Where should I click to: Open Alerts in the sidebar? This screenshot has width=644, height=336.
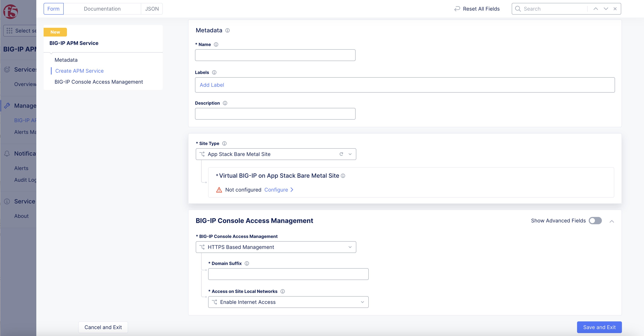21,168
